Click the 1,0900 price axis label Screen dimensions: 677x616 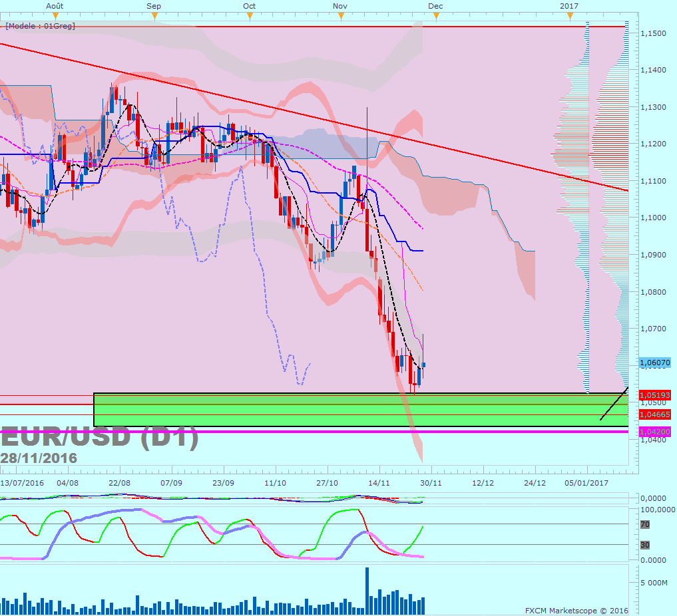[x=653, y=255]
